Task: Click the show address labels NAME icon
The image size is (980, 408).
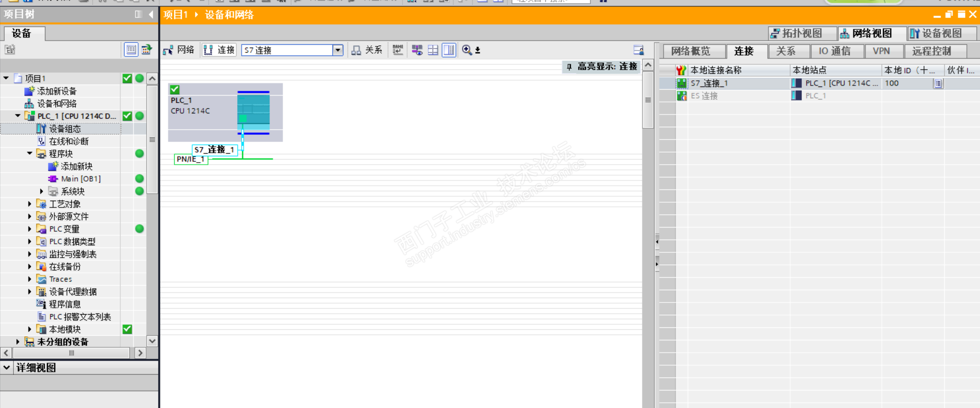Action: tap(398, 50)
